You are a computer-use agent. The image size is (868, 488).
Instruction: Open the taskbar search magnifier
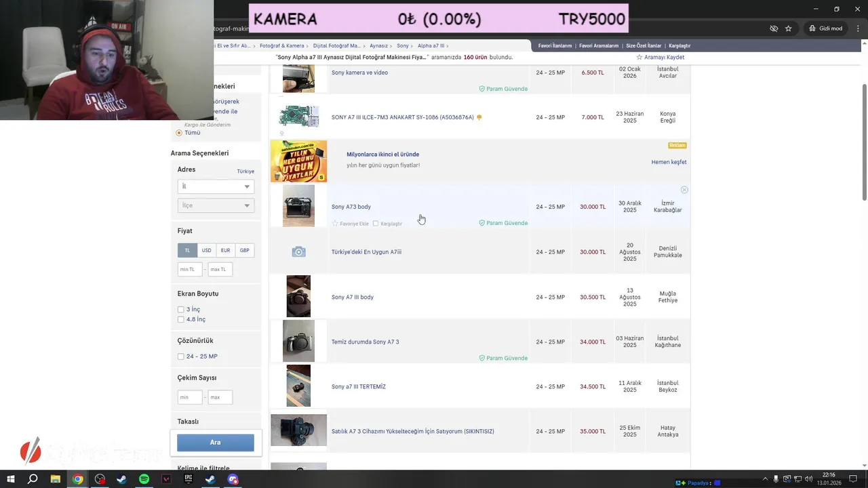click(33, 479)
